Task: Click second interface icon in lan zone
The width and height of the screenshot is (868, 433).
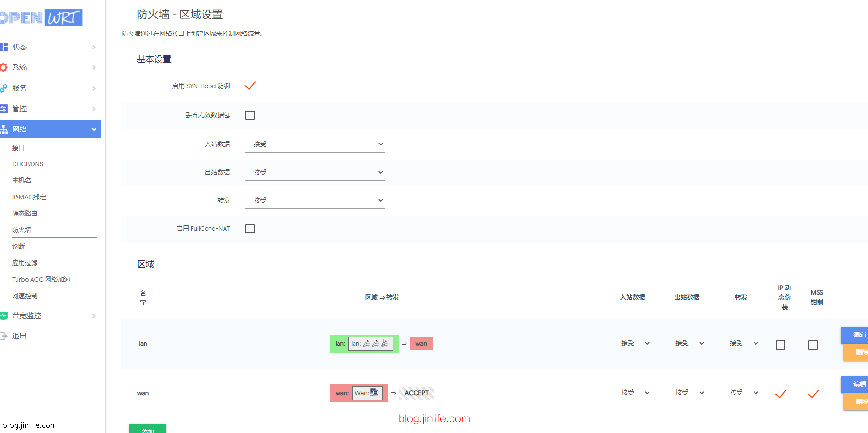Action: [376, 343]
